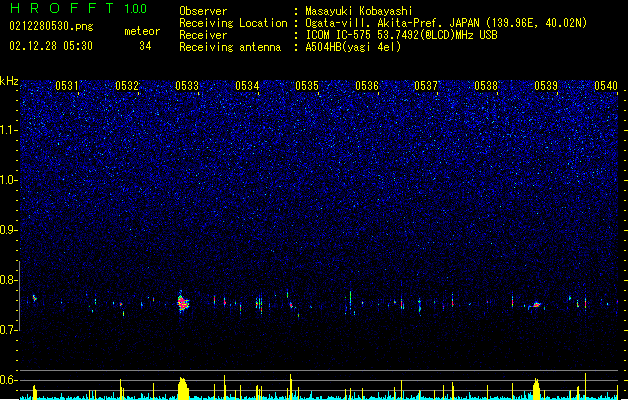Click the bright meteor echo near 0539
This screenshot has width=629, height=400.
coord(536,305)
